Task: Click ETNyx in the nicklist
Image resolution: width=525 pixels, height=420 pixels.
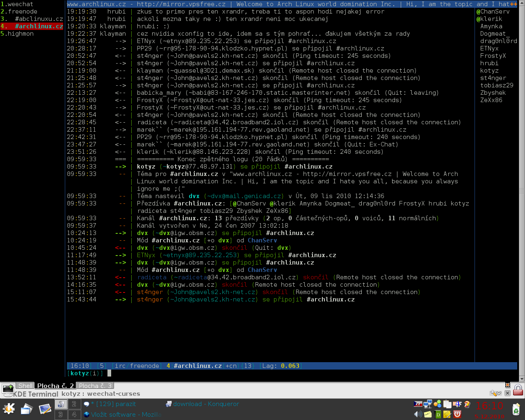Action: point(489,48)
